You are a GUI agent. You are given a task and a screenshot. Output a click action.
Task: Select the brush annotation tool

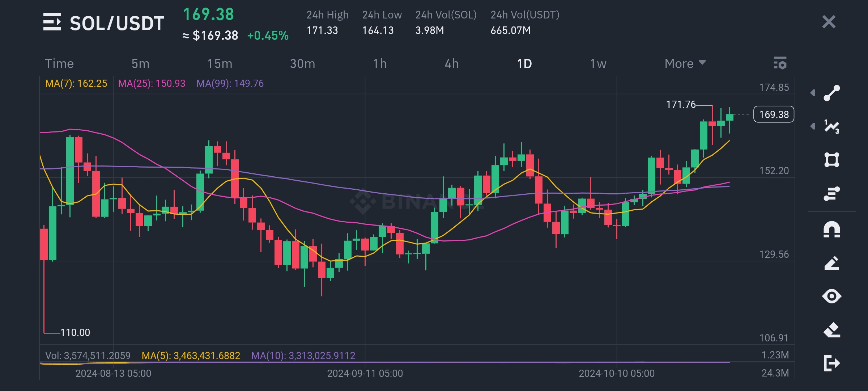tap(831, 263)
